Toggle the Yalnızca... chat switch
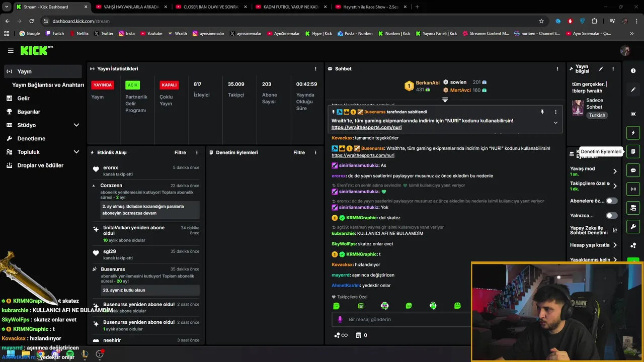The image size is (644, 362). tap(611, 215)
